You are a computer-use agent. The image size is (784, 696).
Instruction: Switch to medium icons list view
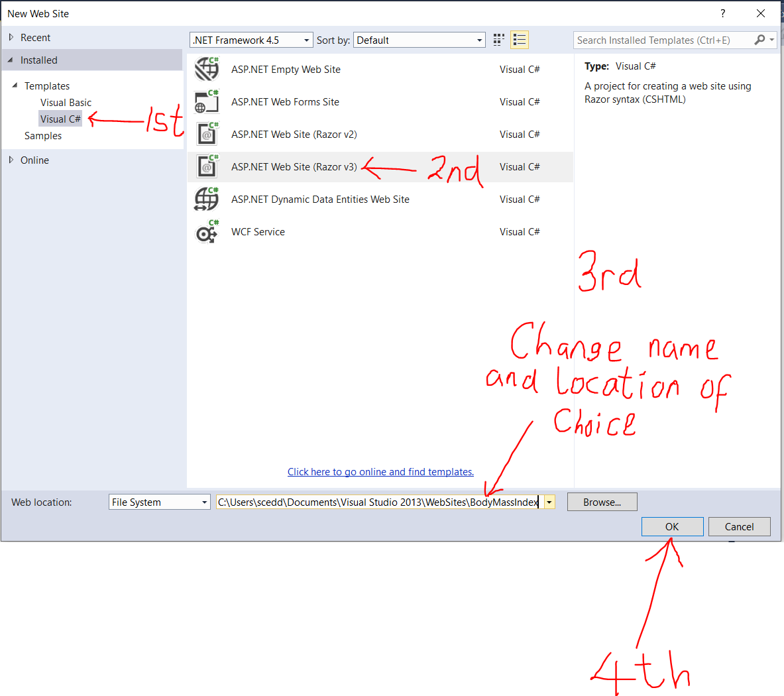[520, 40]
